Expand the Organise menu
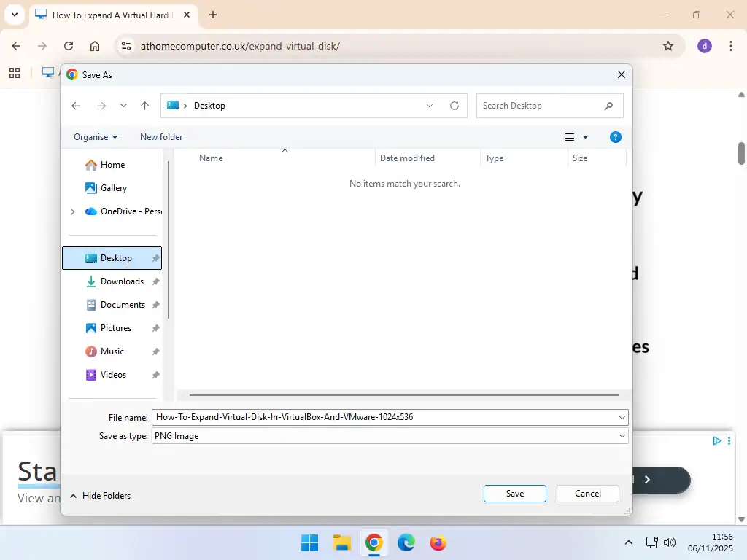The image size is (747, 560). tap(95, 136)
